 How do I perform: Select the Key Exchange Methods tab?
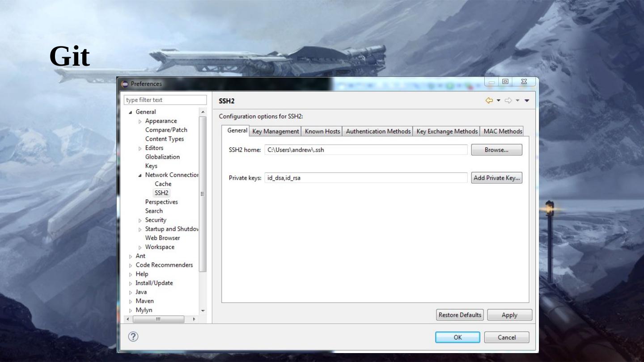point(447,131)
